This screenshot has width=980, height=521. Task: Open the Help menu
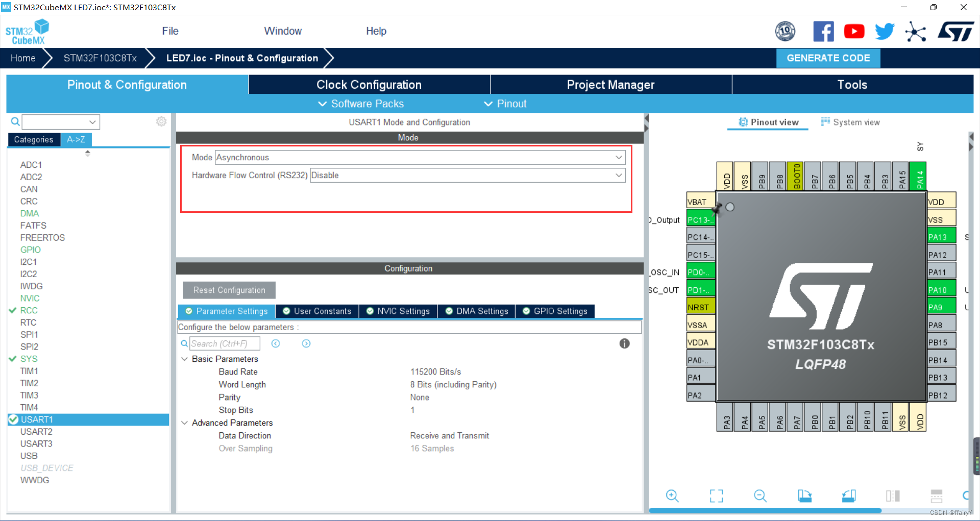coord(376,31)
